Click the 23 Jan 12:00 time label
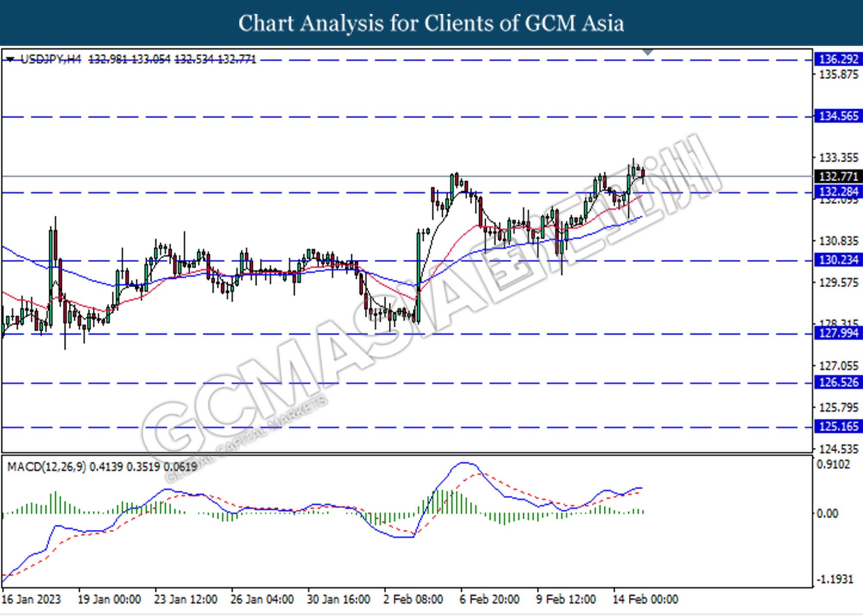The height and width of the screenshot is (616, 863). [186, 600]
